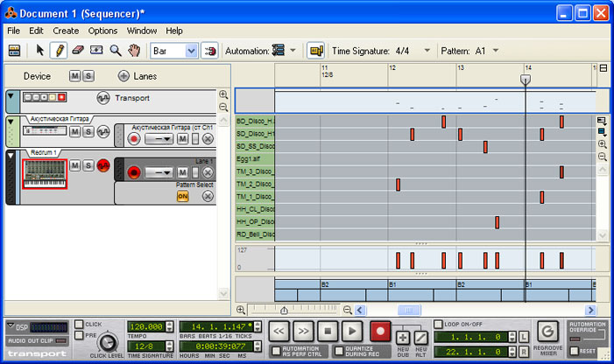Image resolution: width=614 pixels, height=364 pixels.
Task: Click red automation icon on Redrum track
Action: tap(103, 165)
